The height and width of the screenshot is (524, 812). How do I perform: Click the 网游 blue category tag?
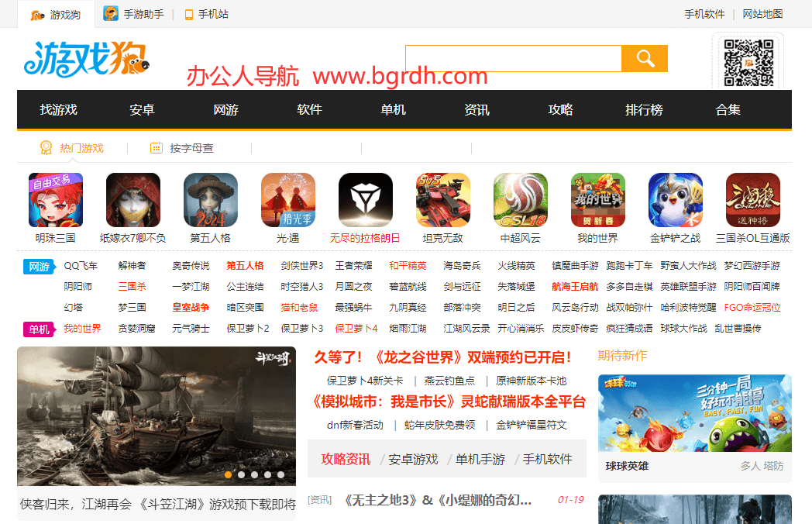coord(39,267)
